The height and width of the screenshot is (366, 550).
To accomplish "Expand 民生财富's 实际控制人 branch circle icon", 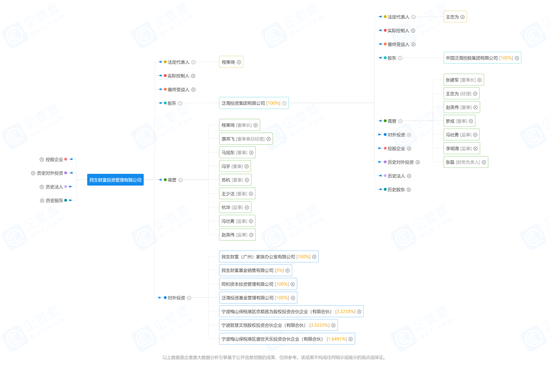I will click(x=193, y=76).
